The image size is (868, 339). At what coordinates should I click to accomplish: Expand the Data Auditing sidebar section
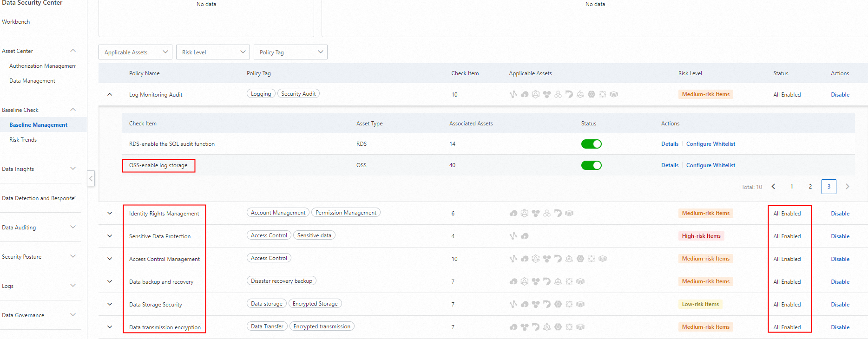click(x=73, y=227)
